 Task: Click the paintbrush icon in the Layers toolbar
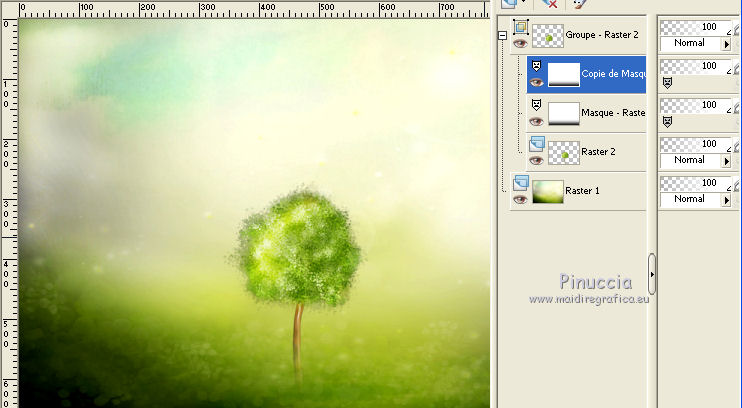tap(578, 4)
